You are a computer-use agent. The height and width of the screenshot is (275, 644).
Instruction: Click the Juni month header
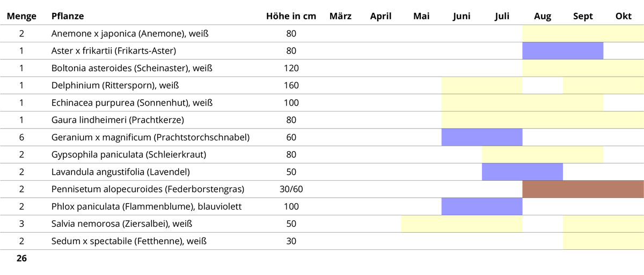coord(462,16)
